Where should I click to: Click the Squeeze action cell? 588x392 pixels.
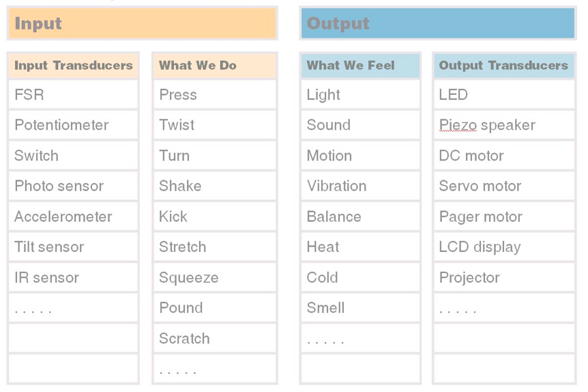click(214, 277)
